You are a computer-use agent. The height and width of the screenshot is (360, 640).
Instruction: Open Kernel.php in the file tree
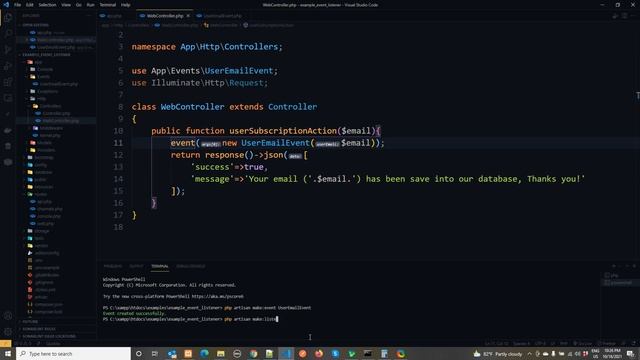50,136
